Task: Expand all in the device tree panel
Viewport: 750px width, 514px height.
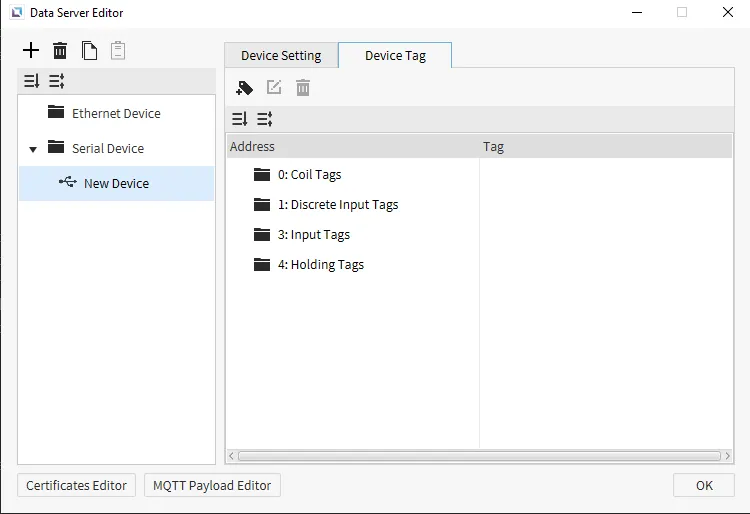Action: click(31, 82)
